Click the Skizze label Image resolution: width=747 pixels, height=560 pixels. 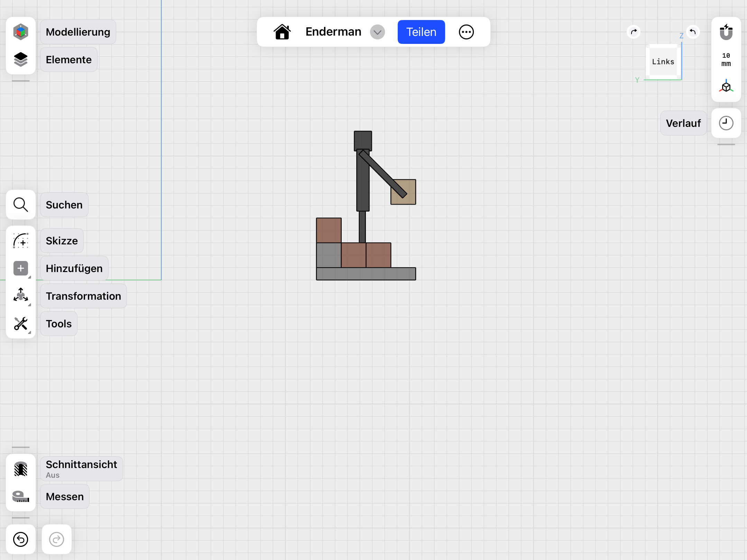point(62,241)
